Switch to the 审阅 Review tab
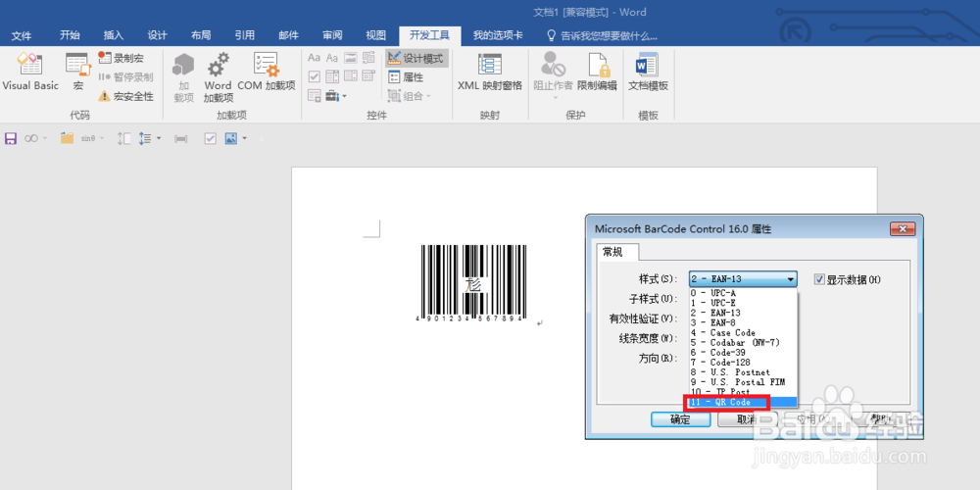The image size is (980, 490). click(332, 35)
